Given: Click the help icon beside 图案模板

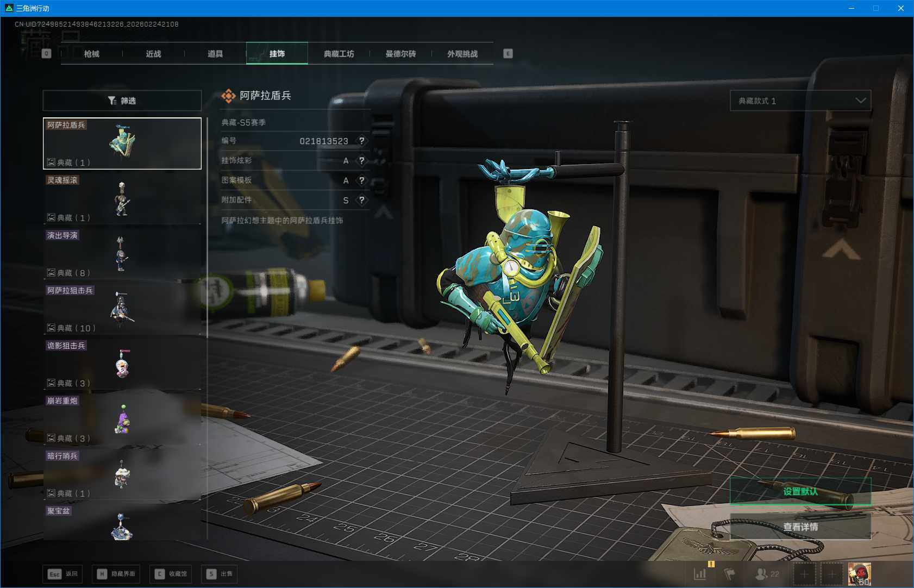Looking at the screenshot, I should pos(361,180).
